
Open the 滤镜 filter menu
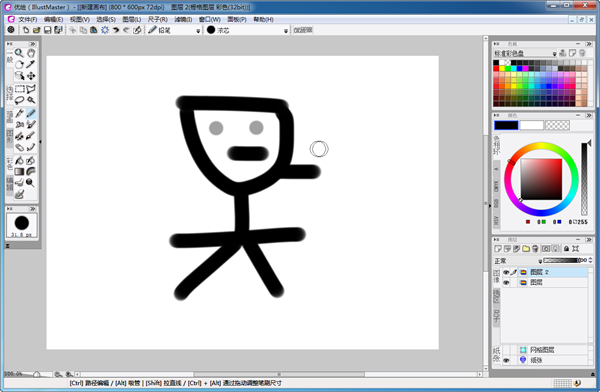click(x=183, y=19)
